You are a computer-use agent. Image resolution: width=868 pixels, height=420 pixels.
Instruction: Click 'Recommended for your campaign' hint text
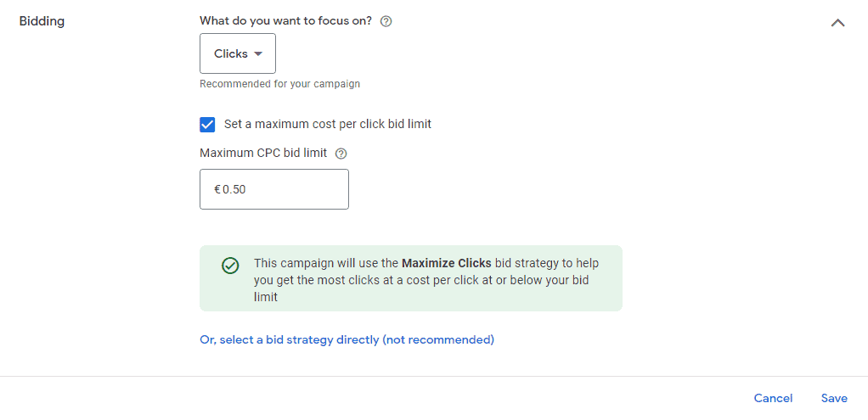280,84
